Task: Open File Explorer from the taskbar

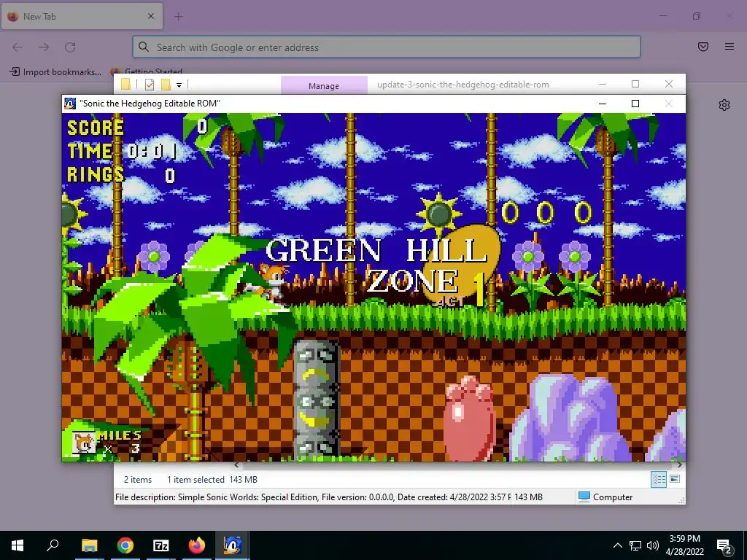Action: pyautogui.click(x=89, y=545)
